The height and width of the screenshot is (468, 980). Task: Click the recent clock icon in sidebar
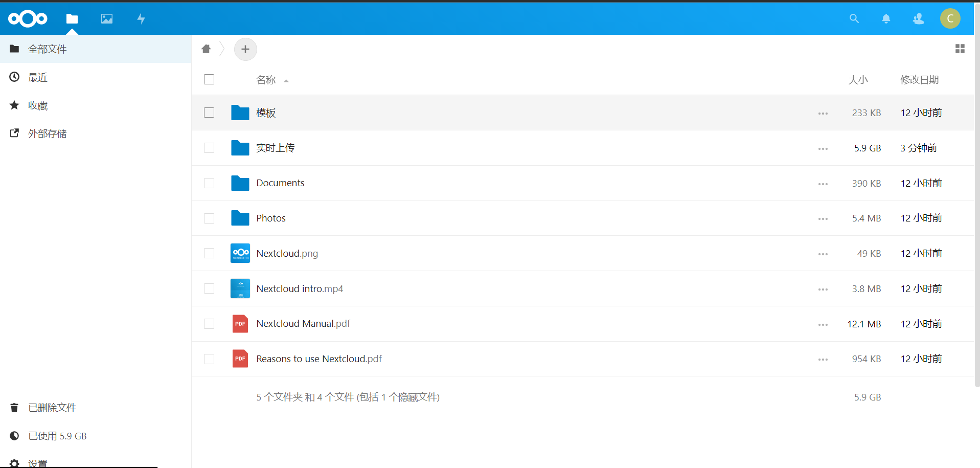coord(14,77)
